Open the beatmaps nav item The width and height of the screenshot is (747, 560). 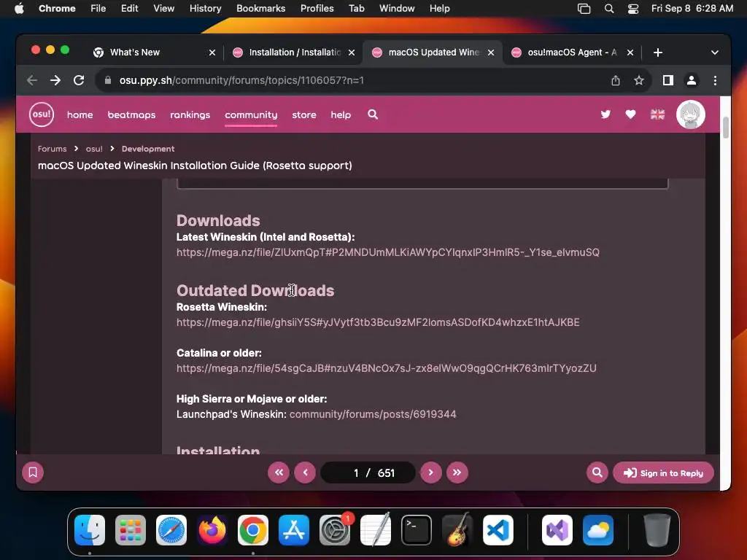pos(131,114)
